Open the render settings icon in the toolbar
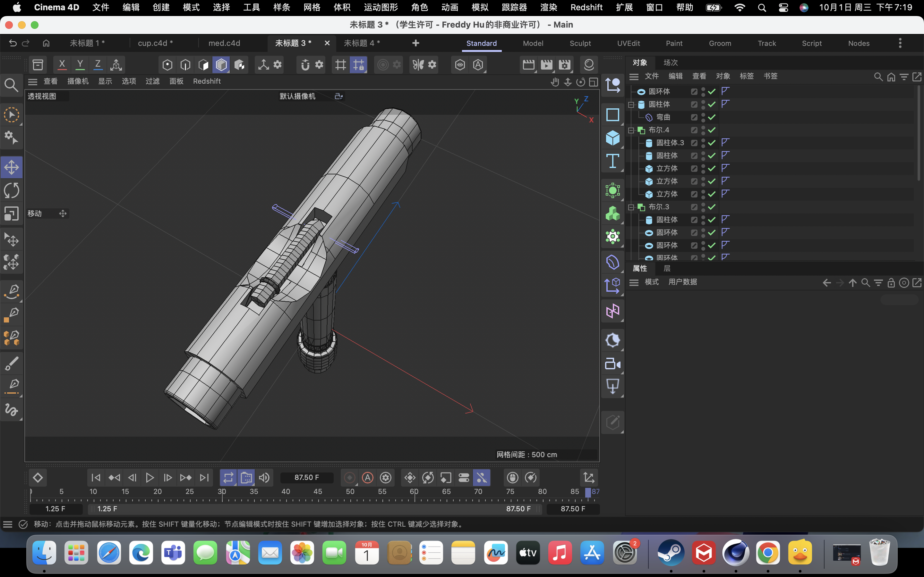The width and height of the screenshot is (924, 577). click(565, 64)
